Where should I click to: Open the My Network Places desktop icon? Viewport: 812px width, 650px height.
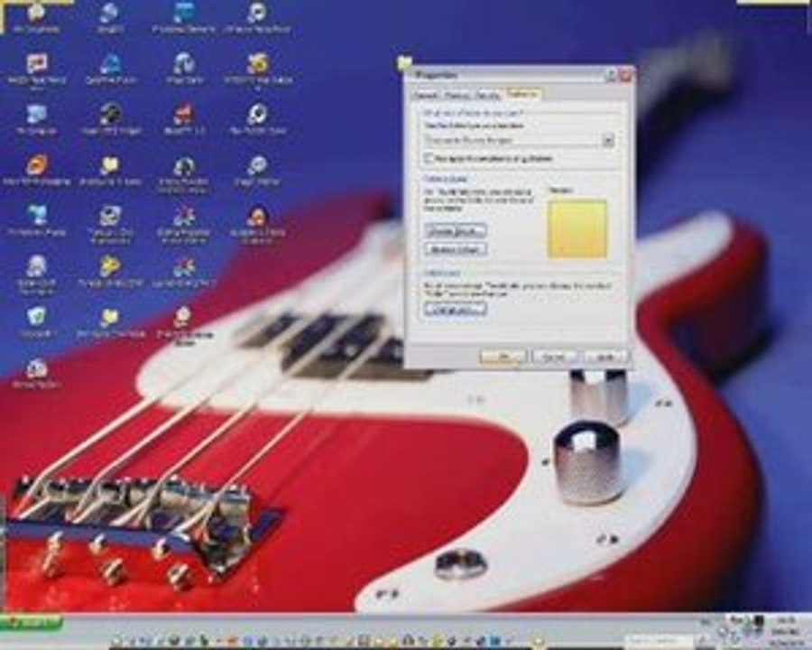pos(36,219)
